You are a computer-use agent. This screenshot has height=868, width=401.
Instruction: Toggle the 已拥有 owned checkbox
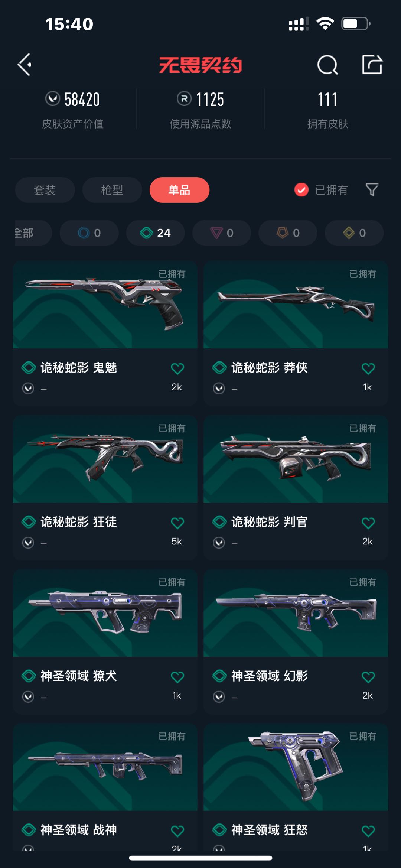pyautogui.click(x=301, y=190)
